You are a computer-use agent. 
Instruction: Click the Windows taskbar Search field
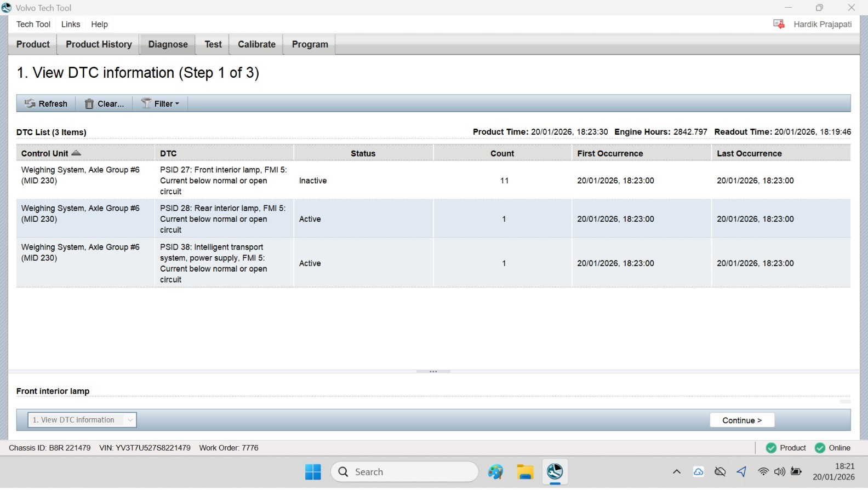[x=404, y=471]
